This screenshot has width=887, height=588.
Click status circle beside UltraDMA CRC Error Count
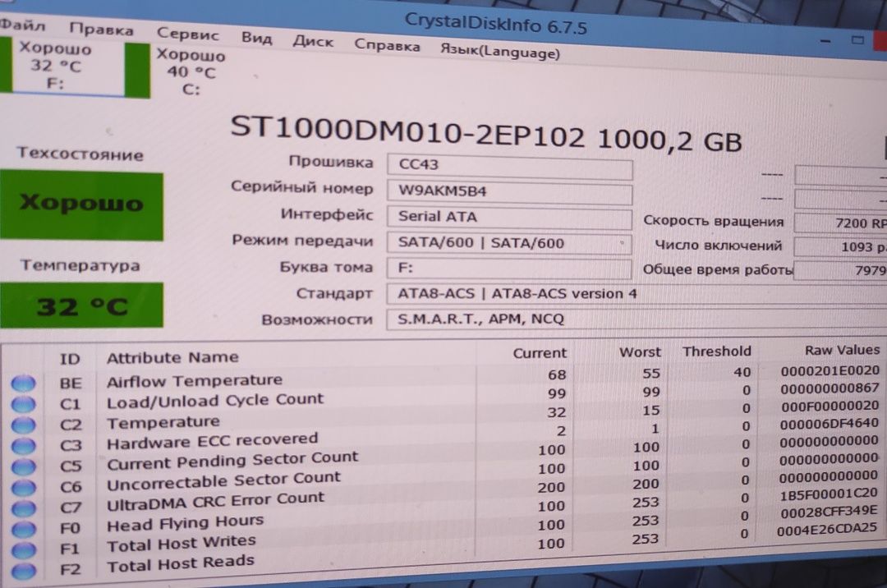pyautogui.click(x=23, y=508)
